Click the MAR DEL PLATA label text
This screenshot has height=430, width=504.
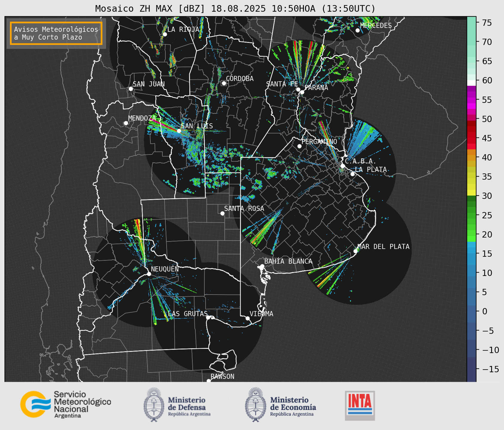coord(383,246)
